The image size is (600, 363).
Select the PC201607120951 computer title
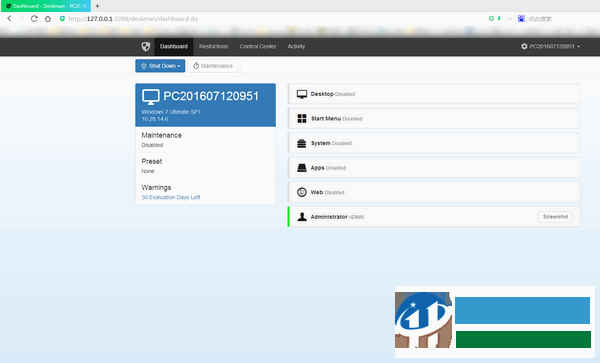211,96
